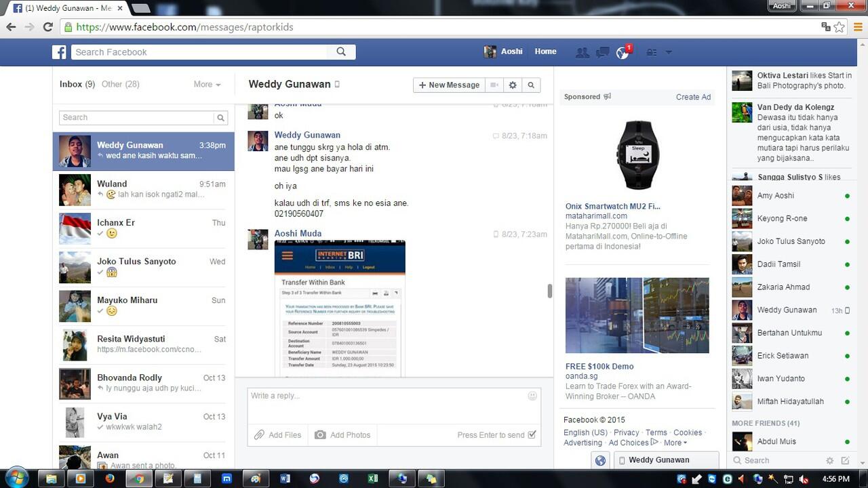Open the Friend Requests icon
The height and width of the screenshot is (488, 868).
pyautogui.click(x=582, y=52)
